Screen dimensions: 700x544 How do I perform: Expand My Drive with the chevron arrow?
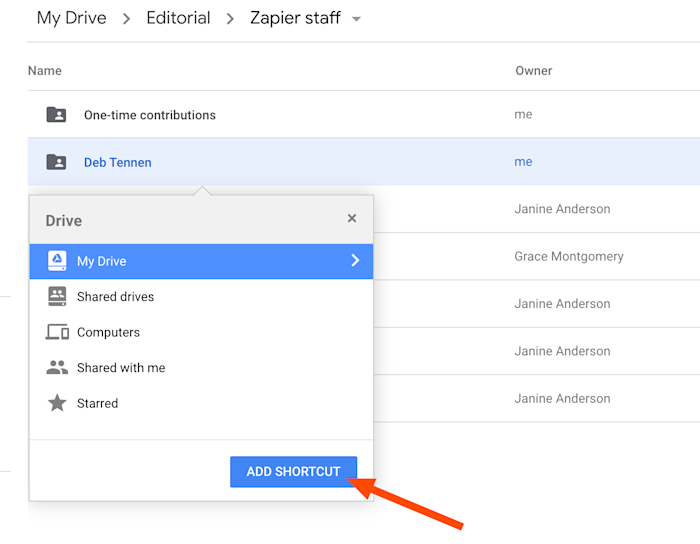click(x=355, y=260)
